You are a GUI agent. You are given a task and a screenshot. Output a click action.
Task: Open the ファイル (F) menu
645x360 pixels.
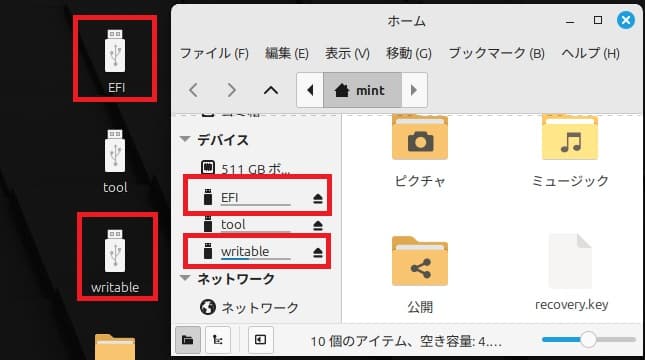[214, 53]
